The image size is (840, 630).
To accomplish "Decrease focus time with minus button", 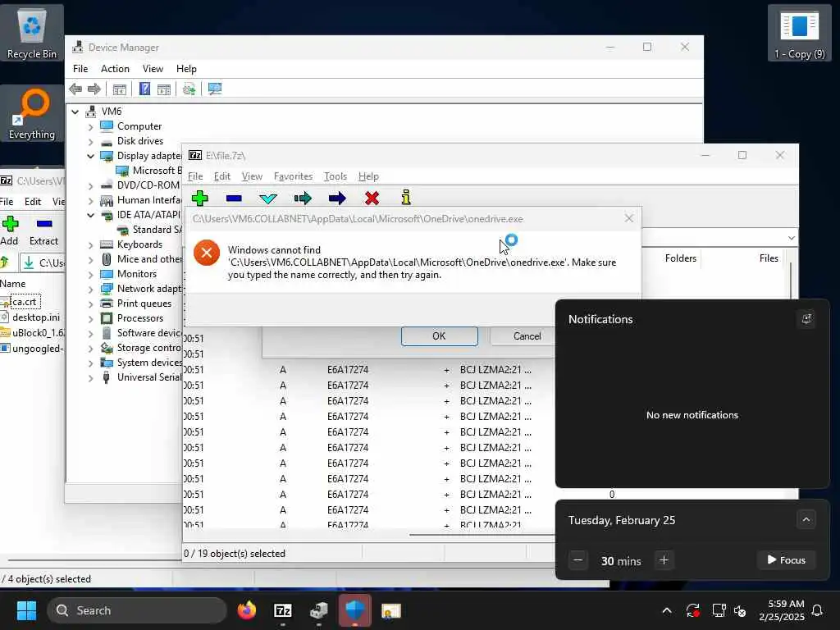I will (577, 560).
